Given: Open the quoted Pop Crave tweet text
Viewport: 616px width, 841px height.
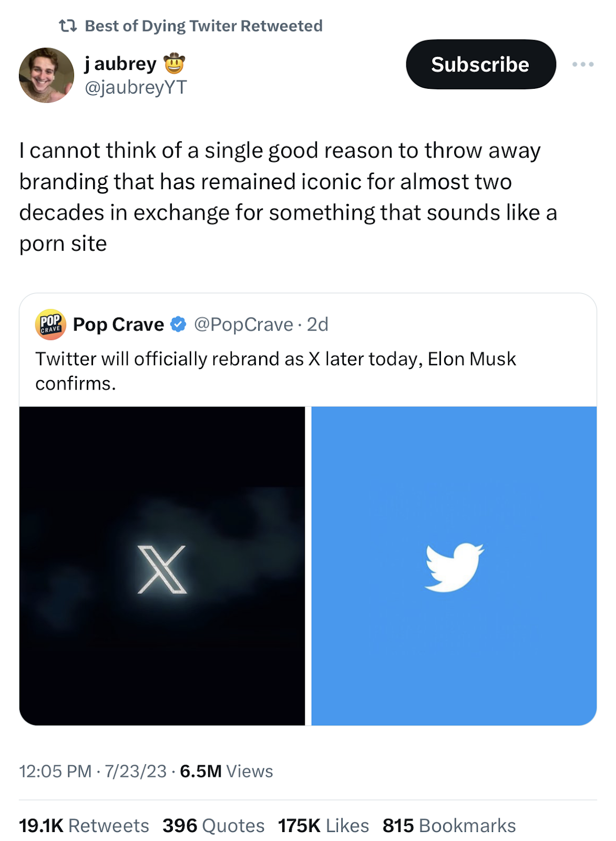Looking at the screenshot, I should click(x=275, y=371).
